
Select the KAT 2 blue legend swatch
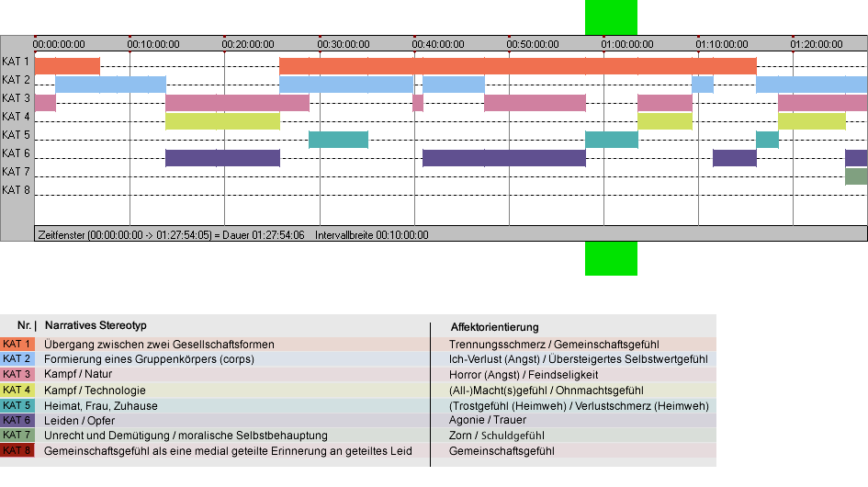(17, 359)
